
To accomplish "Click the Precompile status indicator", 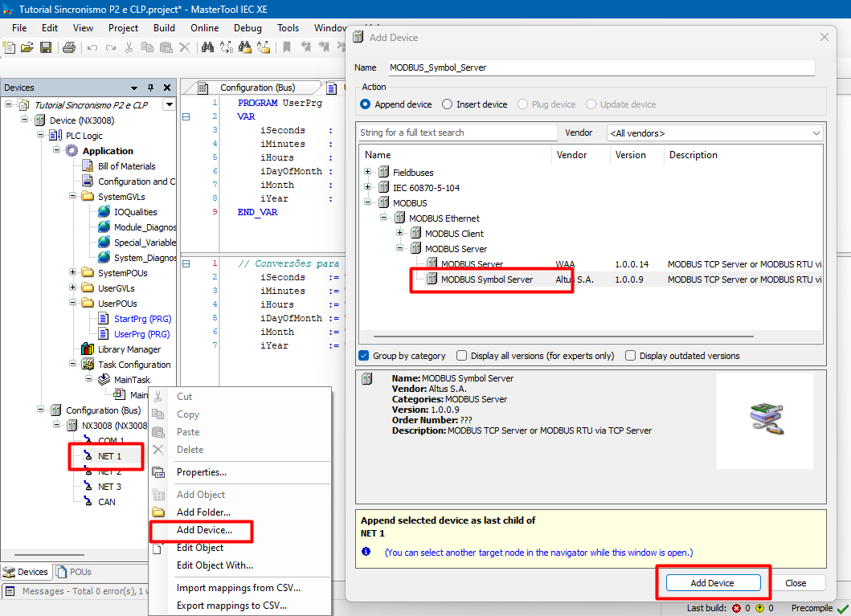I will [820, 609].
